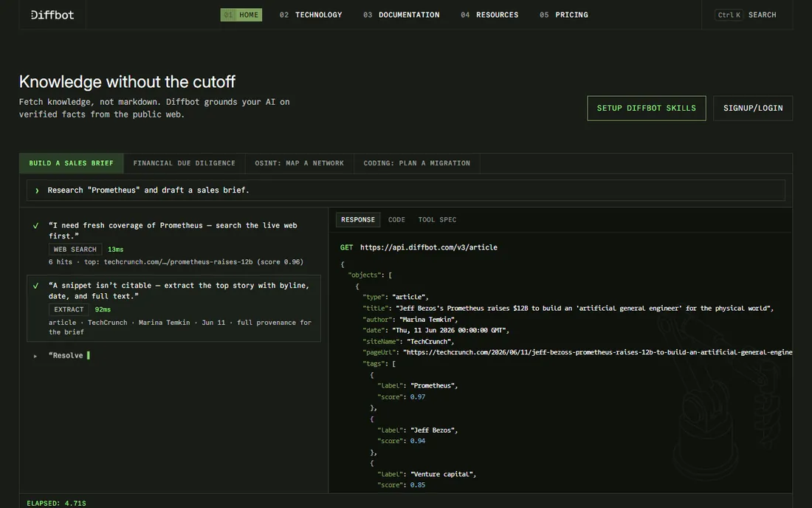Click the "type": "article" JSON line
This screenshot has height=508, width=812.
396,298
